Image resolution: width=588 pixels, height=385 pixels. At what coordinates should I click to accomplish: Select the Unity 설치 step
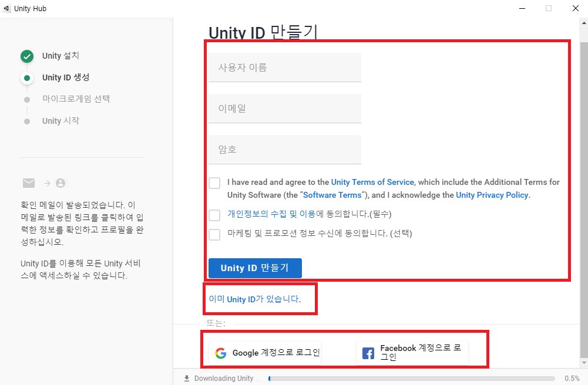(x=61, y=56)
